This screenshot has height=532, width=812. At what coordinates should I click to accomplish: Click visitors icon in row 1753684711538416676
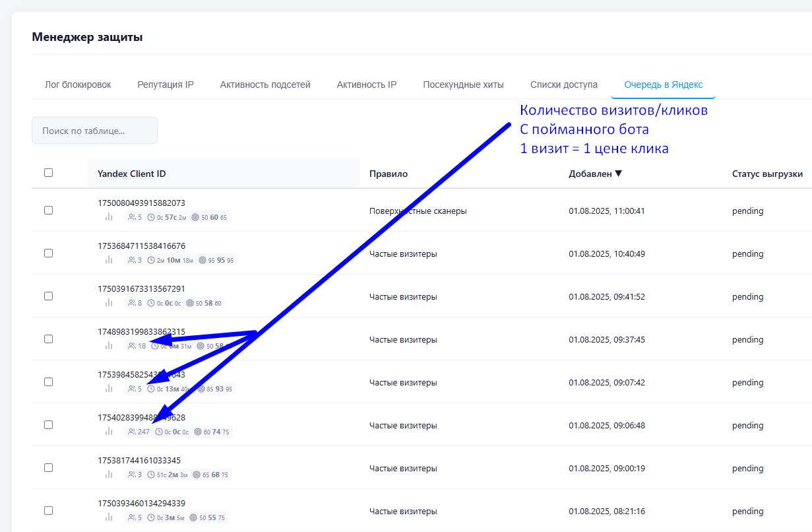pos(131,260)
